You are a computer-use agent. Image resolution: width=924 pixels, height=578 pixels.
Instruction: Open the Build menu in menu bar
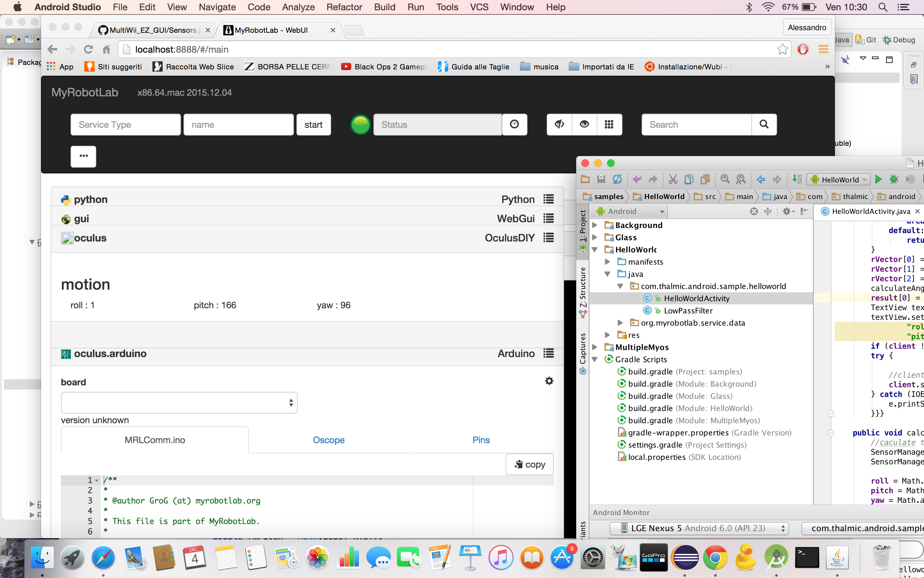[384, 7]
